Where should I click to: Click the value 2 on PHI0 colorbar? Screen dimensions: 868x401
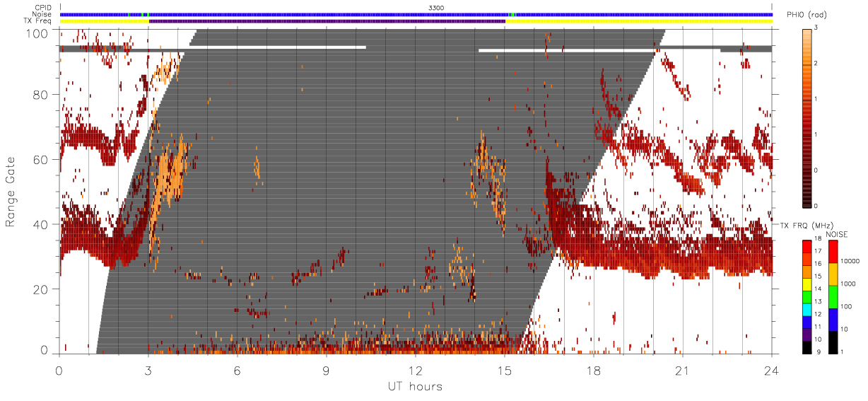point(816,64)
